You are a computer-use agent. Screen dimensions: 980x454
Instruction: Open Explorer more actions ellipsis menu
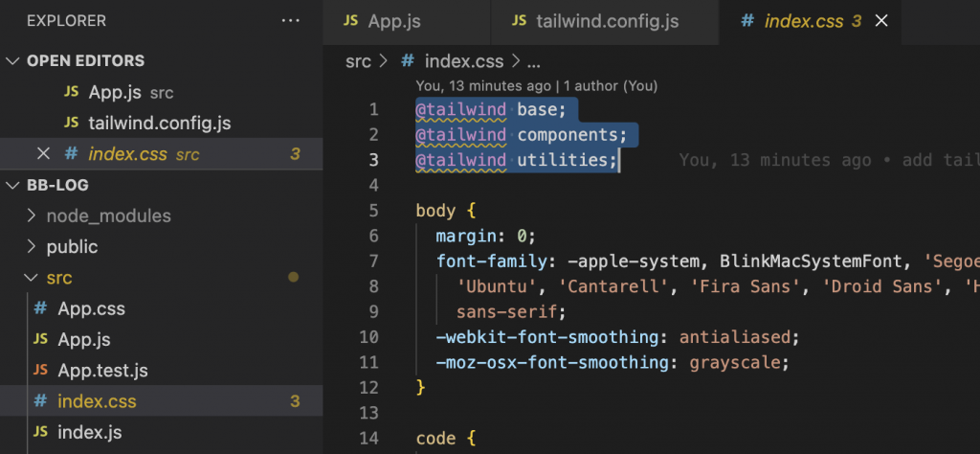(x=290, y=20)
